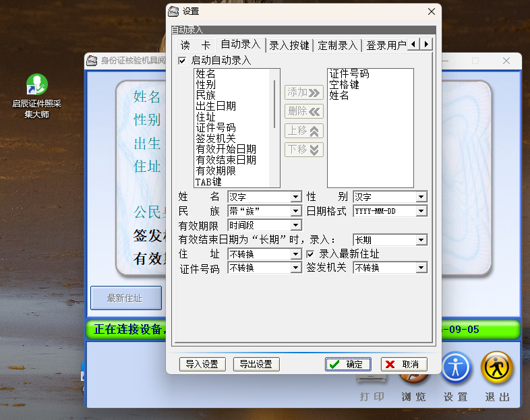Click the 身份证核验 main window title icon
Viewport: 530px width, 420px height.
(92, 61)
